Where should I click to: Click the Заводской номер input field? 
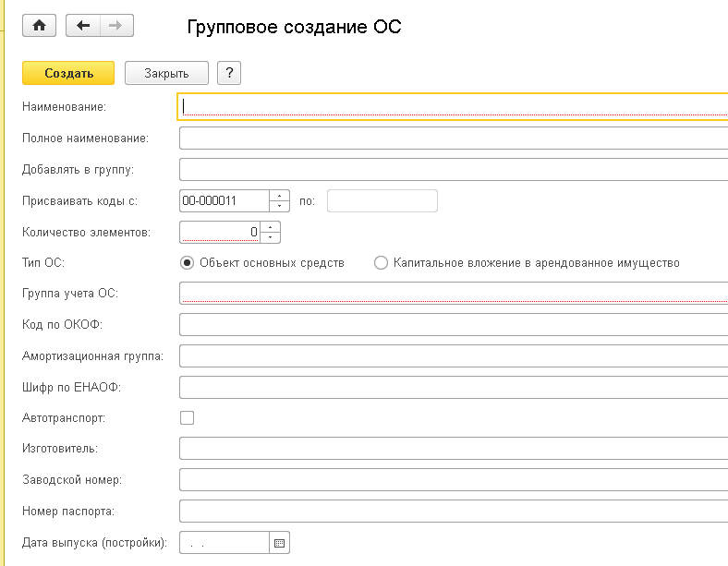click(453, 480)
